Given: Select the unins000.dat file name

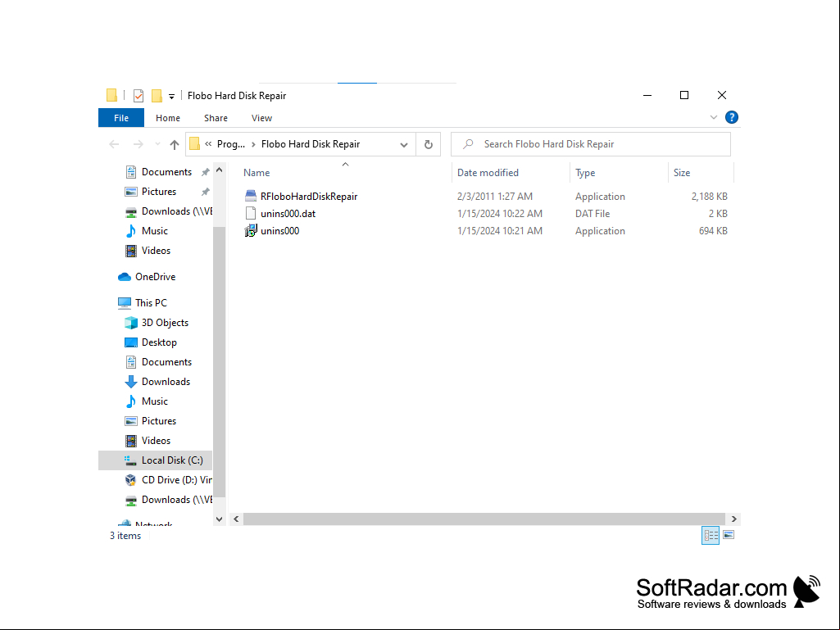Looking at the screenshot, I should click(x=288, y=214).
